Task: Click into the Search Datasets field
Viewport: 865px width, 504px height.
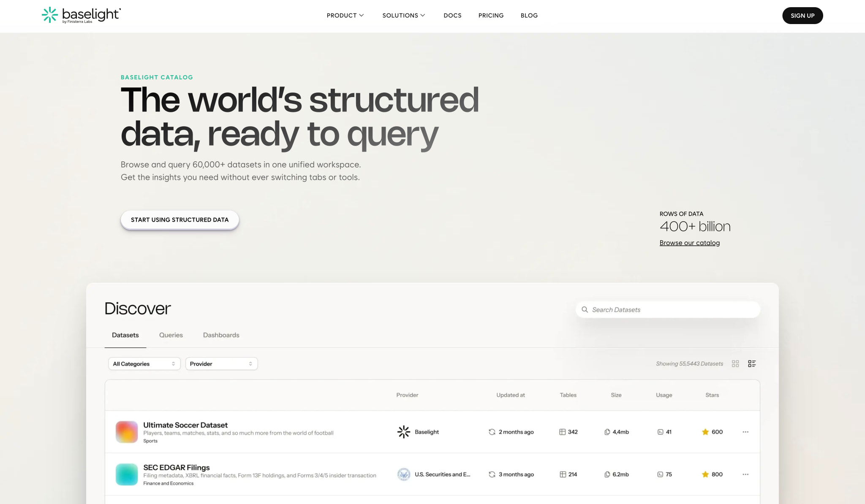Action: 668,309
